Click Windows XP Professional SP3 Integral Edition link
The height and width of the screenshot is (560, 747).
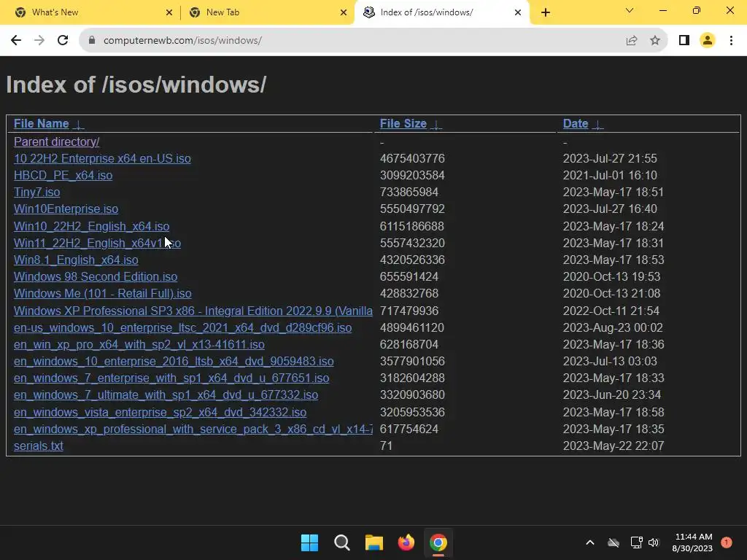pyautogui.click(x=193, y=311)
